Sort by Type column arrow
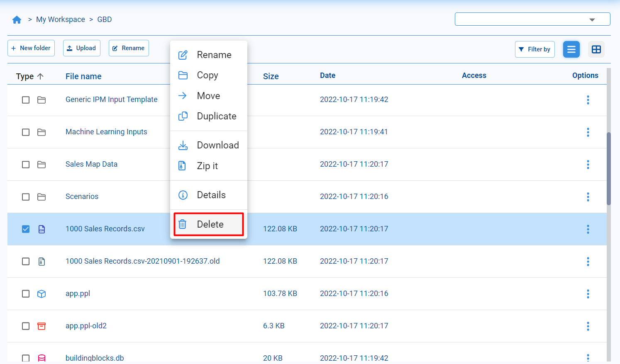 click(40, 76)
